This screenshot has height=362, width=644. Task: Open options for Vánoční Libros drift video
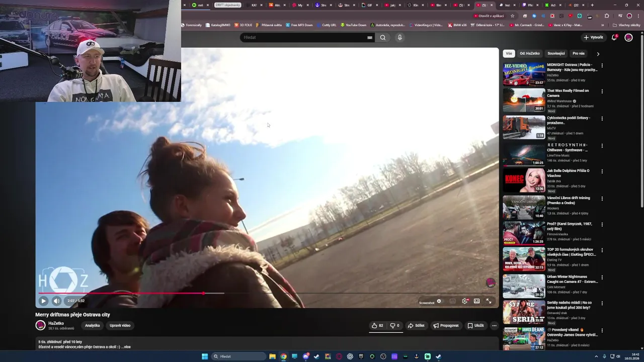602,199
